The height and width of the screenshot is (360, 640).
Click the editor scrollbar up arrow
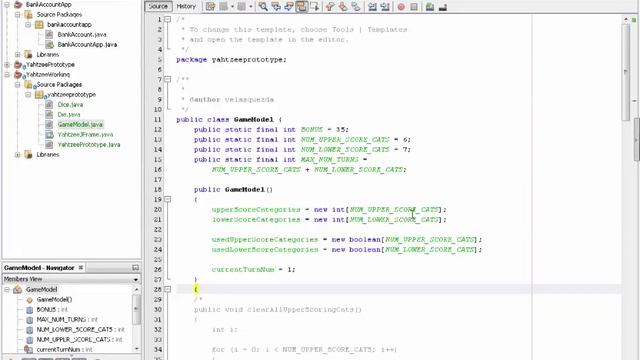pos(626,19)
